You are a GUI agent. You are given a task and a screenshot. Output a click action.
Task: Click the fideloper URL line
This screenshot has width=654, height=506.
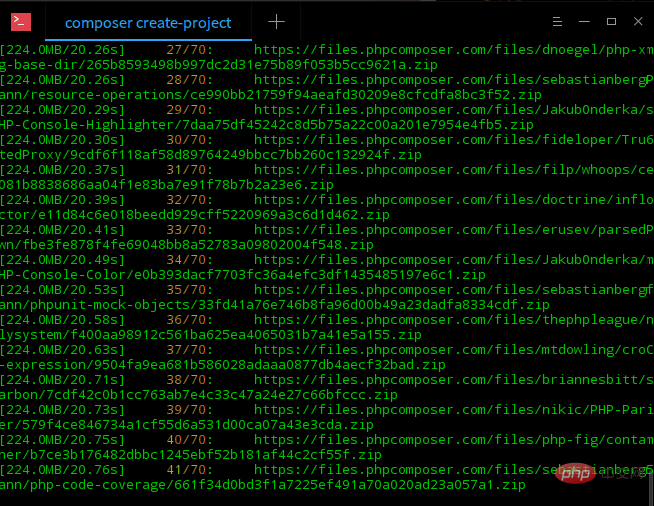tap(454, 140)
